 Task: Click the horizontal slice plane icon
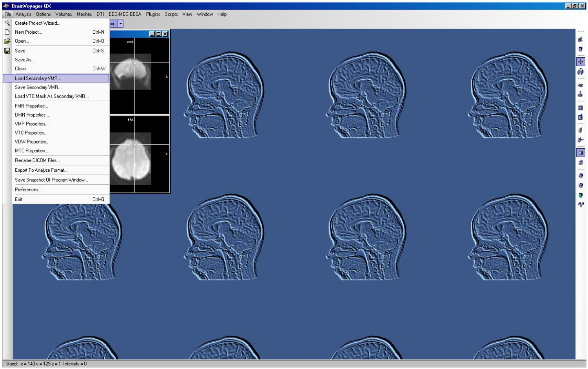581,85
